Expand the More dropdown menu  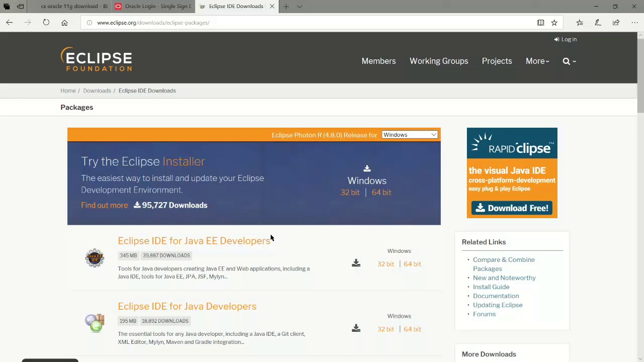pyautogui.click(x=537, y=61)
